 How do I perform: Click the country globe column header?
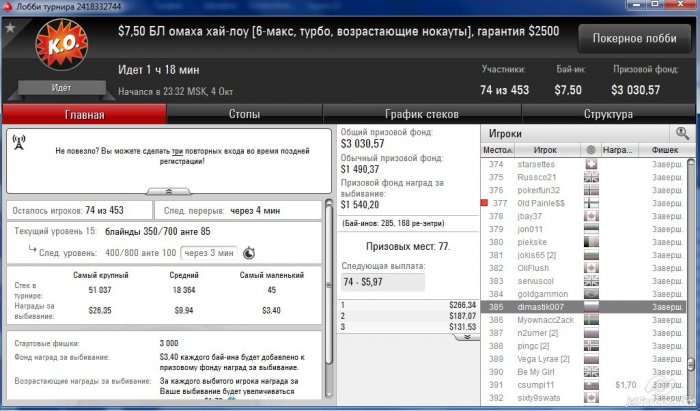coord(591,150)
